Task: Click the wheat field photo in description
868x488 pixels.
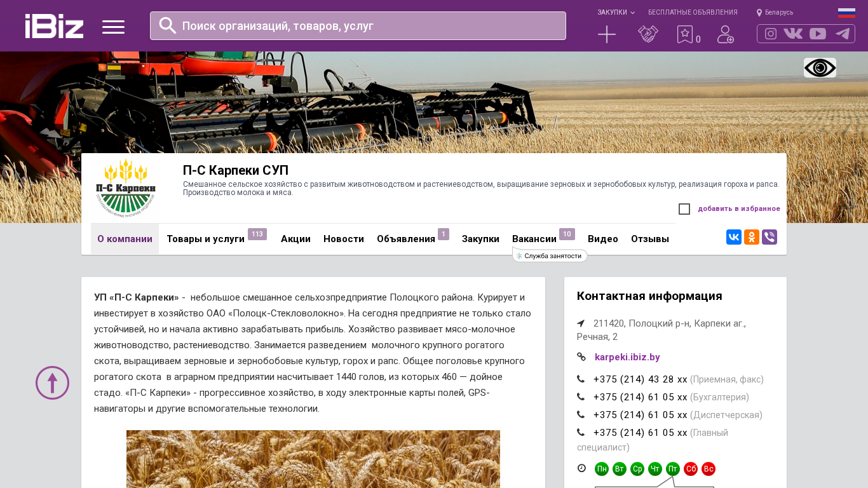Action: [x=313, y=459]
